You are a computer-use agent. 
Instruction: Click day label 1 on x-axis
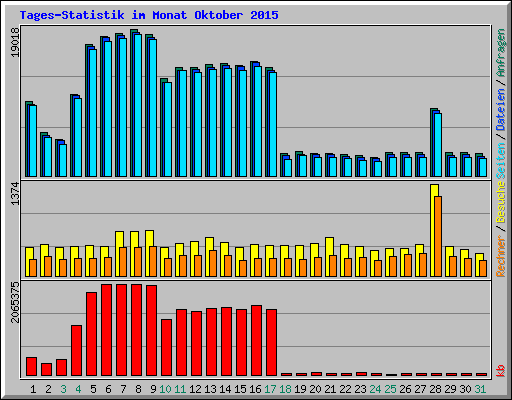33,389
